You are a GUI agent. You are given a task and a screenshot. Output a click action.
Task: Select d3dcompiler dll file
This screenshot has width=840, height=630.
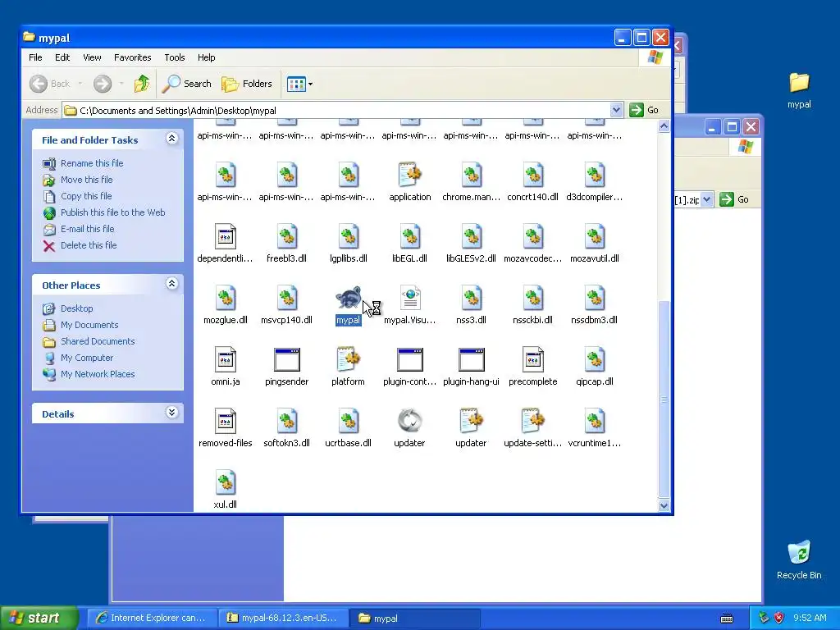[595, 182]
